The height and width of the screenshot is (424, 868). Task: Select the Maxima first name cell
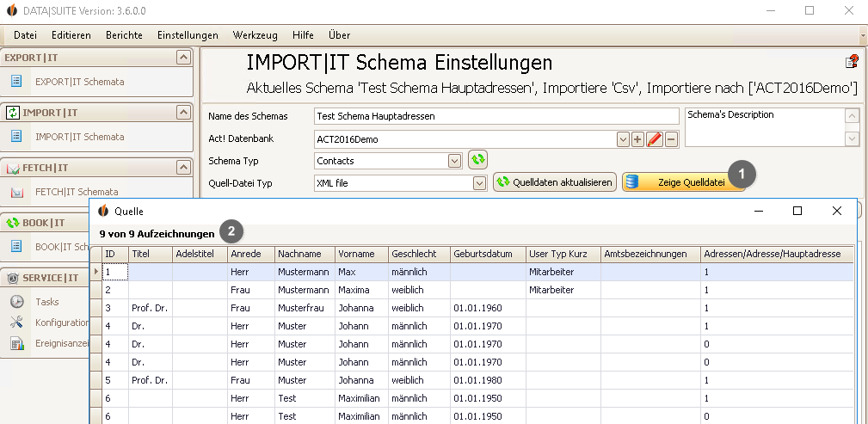(361, 290)
